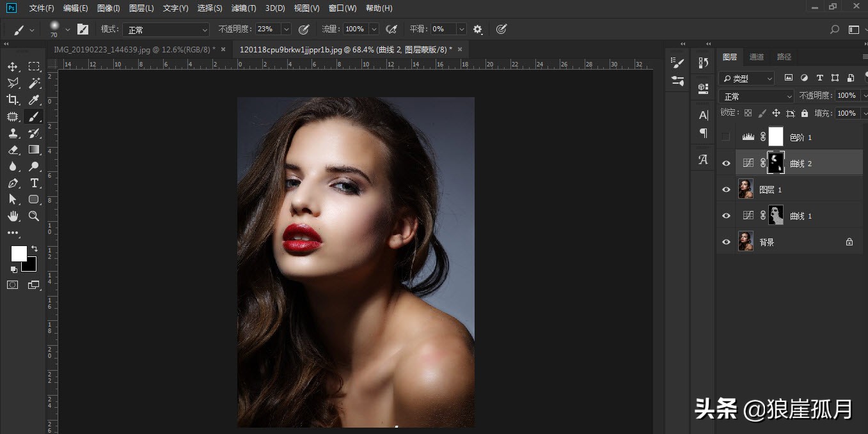Open the brush preset picker dropdown
Image resolution: width=868 pixels, height=434 pixels.
[x=67, y=29]
